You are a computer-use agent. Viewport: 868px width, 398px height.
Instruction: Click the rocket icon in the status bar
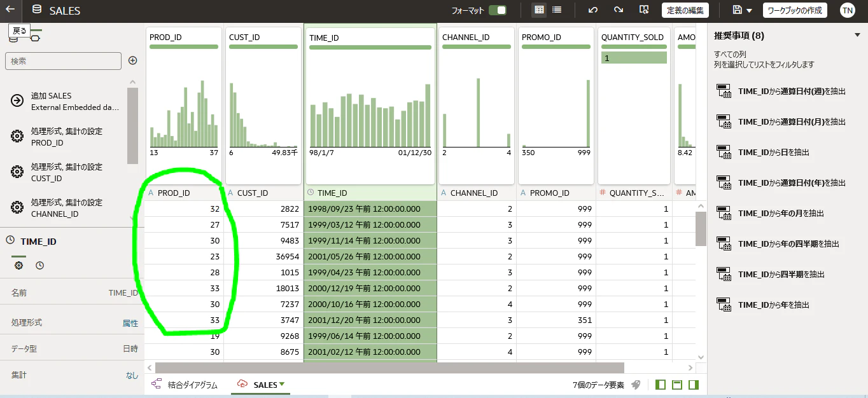[636, 385]
